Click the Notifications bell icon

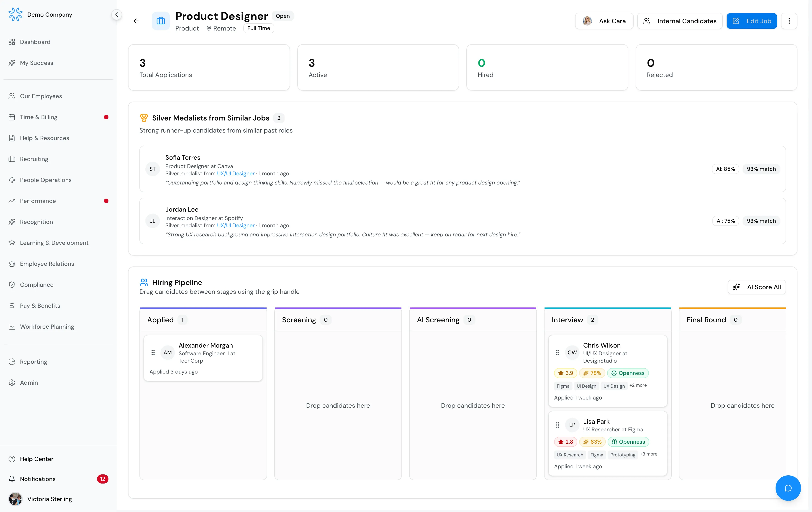point(12,479)
